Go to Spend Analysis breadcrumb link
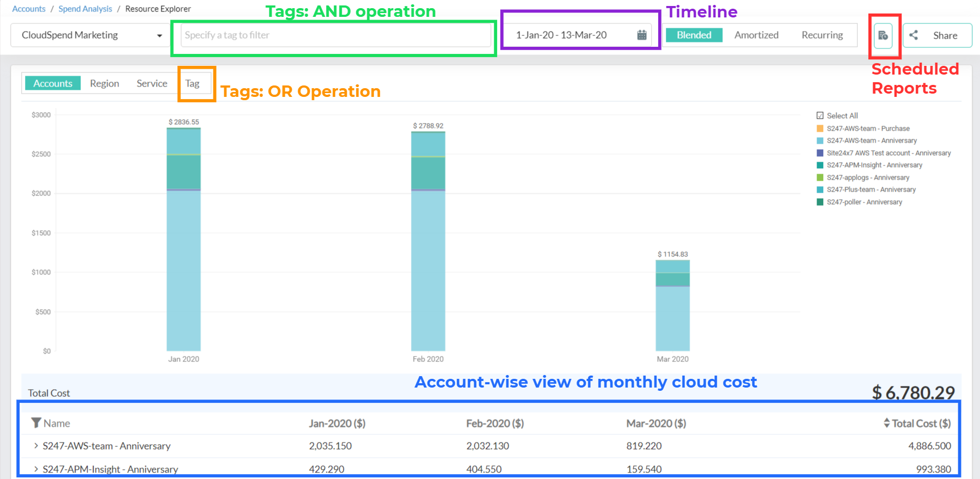Image resolution: width=980 pixels, height=479 pixels. coord(85,9)
